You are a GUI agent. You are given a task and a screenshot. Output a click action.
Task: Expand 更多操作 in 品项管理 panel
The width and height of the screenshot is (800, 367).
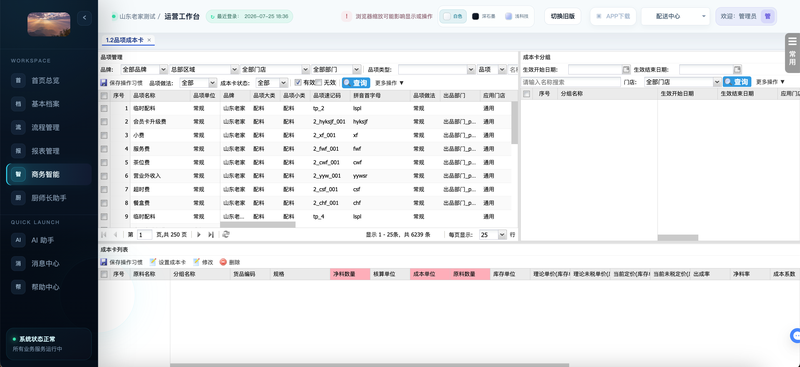click(390, 83)
